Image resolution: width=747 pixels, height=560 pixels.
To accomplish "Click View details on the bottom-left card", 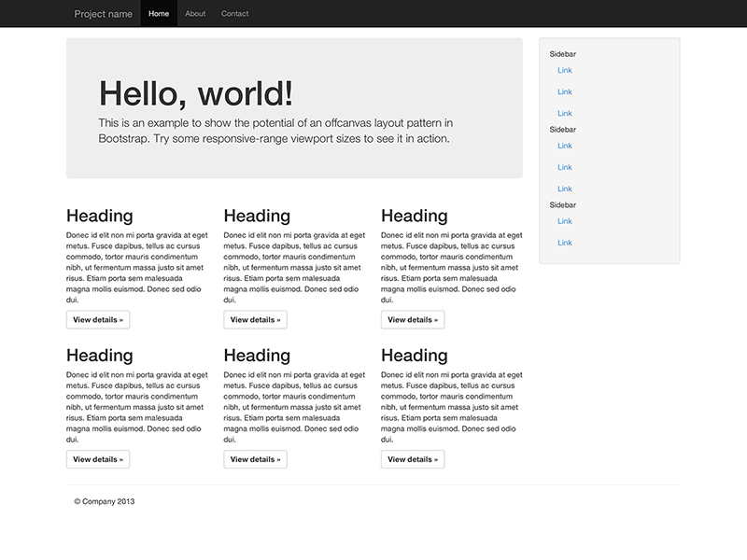I will [96, 458].
